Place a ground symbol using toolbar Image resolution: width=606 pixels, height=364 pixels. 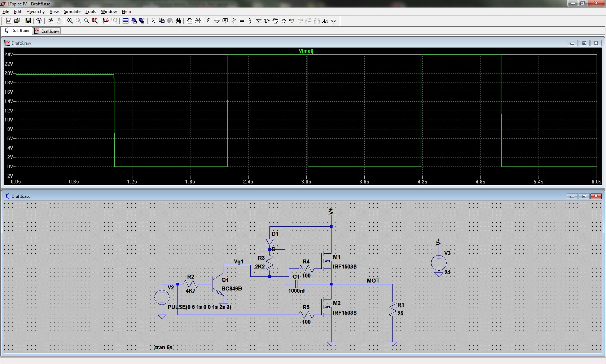pyautogui.click(x=217, y=21)
